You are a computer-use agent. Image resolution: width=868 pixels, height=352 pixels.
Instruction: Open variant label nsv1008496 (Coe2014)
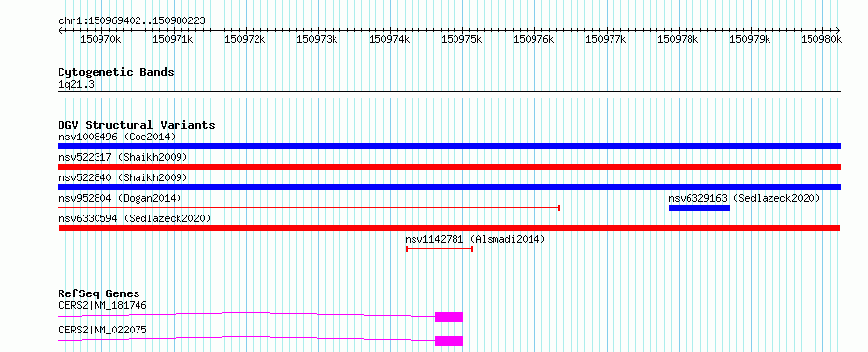pos(117,137)
